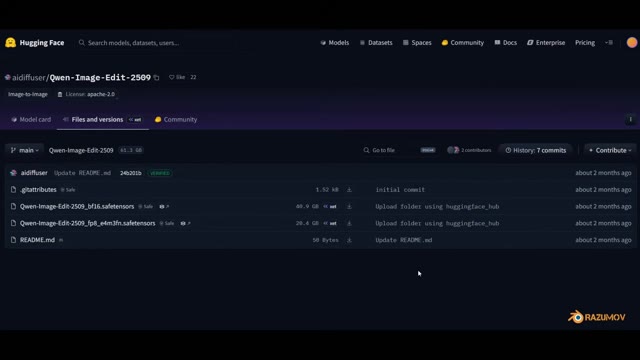
Task: Copy model name with the copy icon
Action: 156,78
